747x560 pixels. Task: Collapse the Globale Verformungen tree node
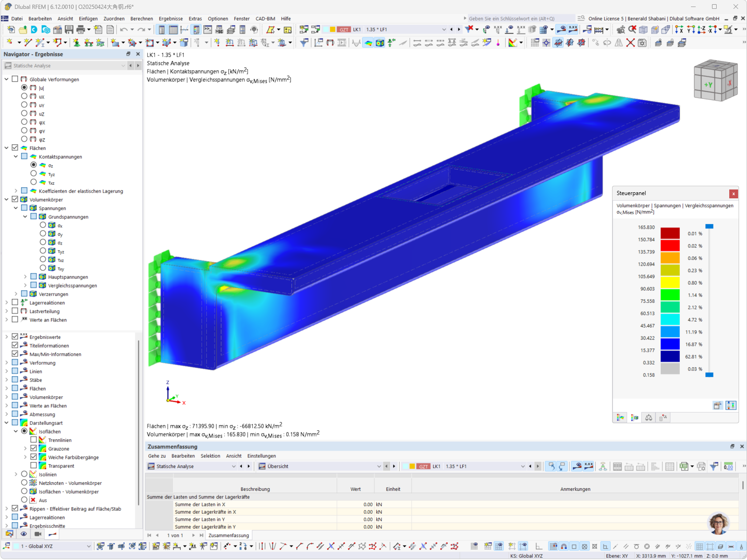coord(7,79)
